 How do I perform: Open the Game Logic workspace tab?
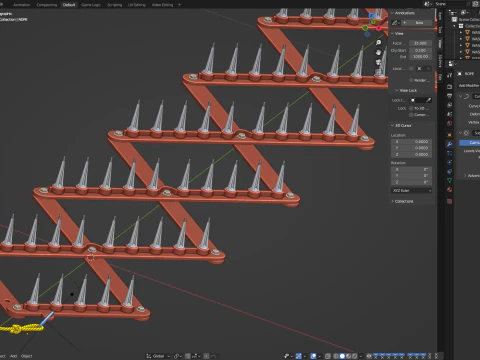tap(91, 5)
